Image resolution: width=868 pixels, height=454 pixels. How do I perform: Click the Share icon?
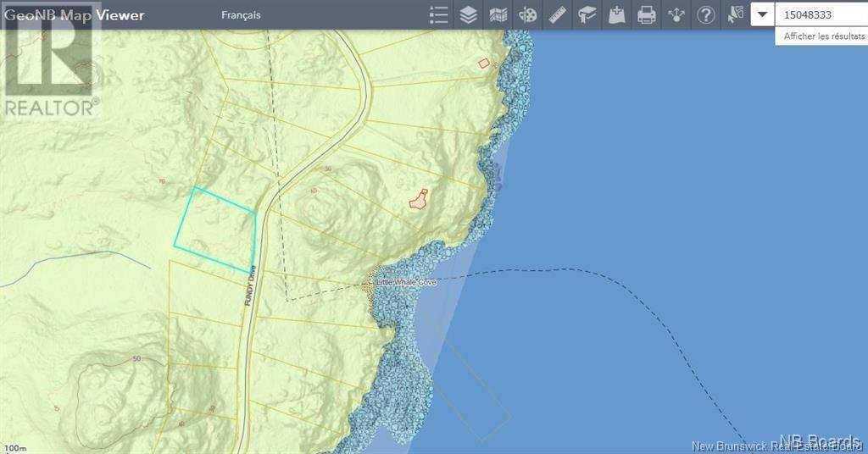(x=676, y=15)
